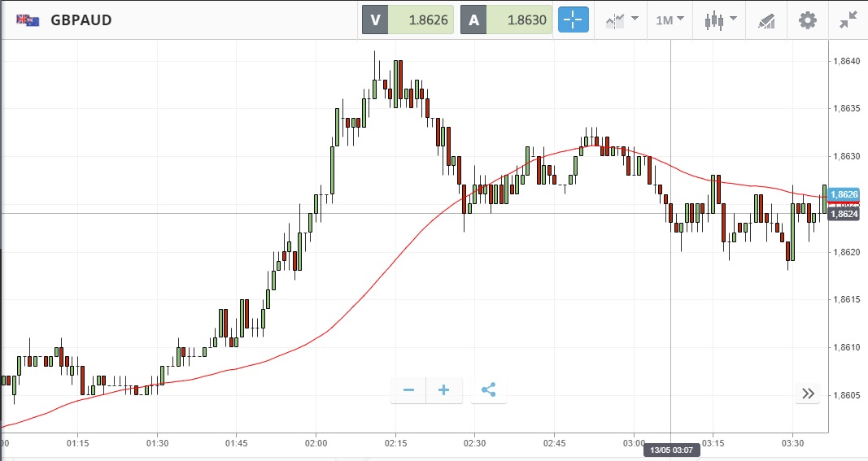
Task: Click the 02:15 time axis label
Action: (x=395, y=443)
